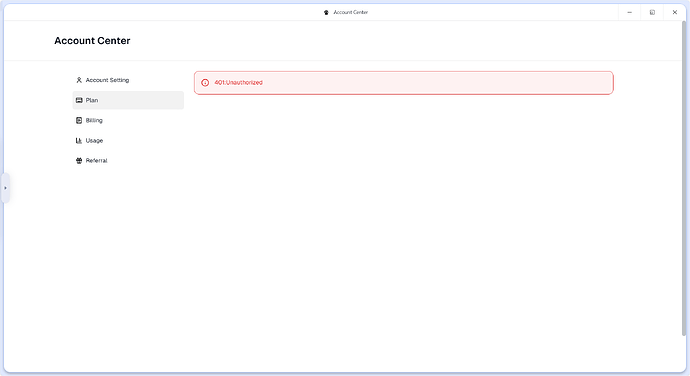
Task: Open the Account Setting section
Action: [x=128, y=80]
